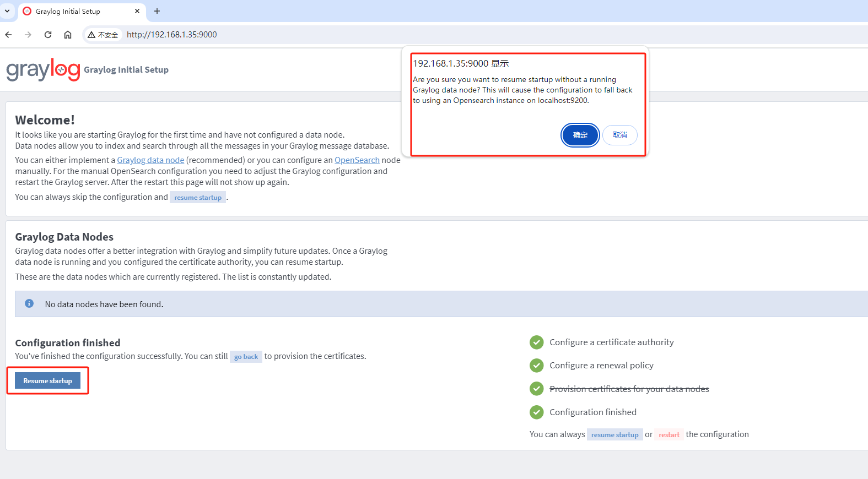Open the OpenSearch link

357,160
